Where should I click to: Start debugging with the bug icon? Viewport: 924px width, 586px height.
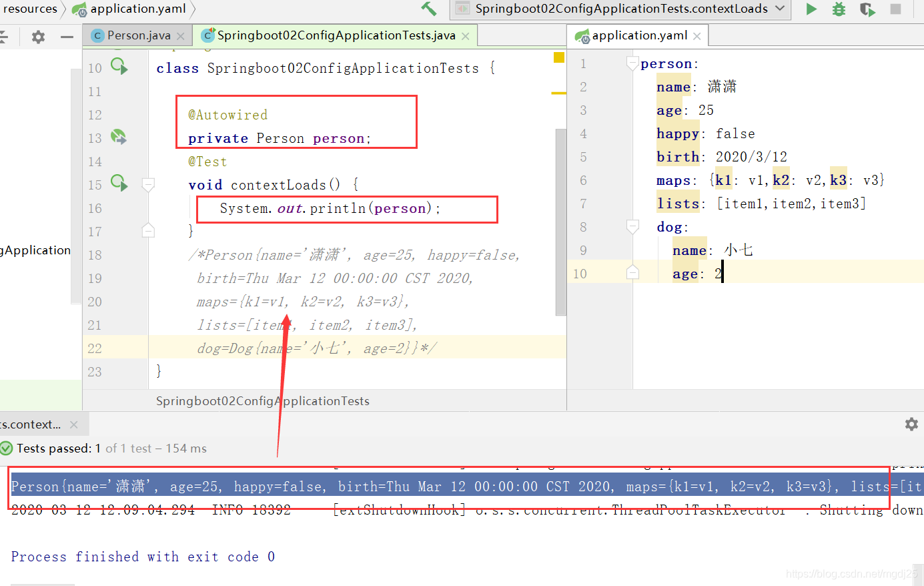[x=839, y=9]
